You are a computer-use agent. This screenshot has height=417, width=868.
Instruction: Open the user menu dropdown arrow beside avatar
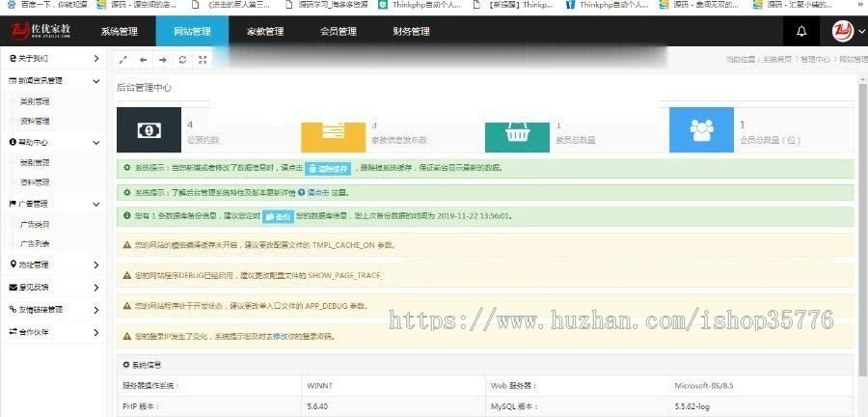pos(861,32)
